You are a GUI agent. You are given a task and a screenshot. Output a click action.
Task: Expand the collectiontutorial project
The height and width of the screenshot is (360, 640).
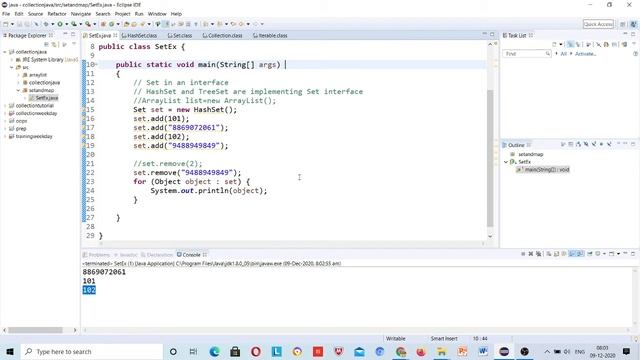click(5, 106)
